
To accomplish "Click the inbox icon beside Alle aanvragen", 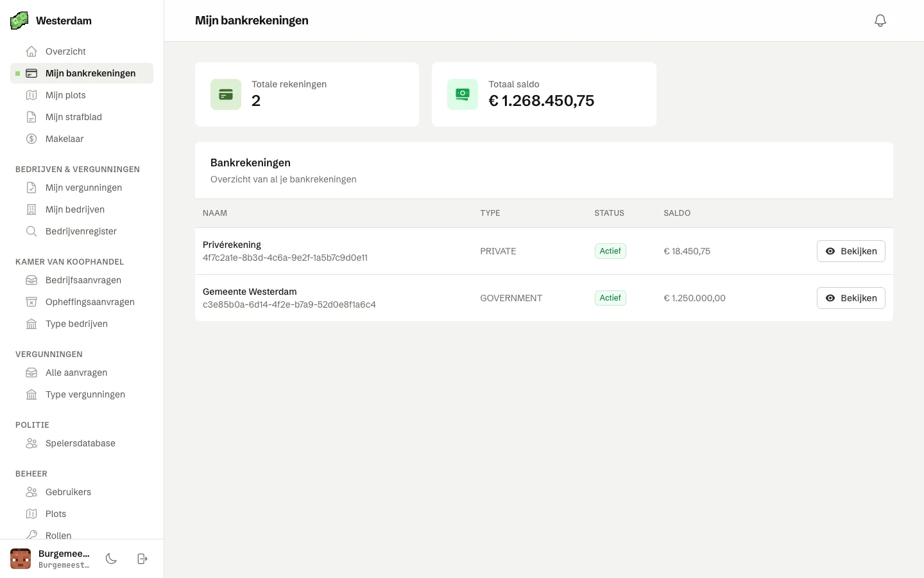I will [x=31, y=372].
